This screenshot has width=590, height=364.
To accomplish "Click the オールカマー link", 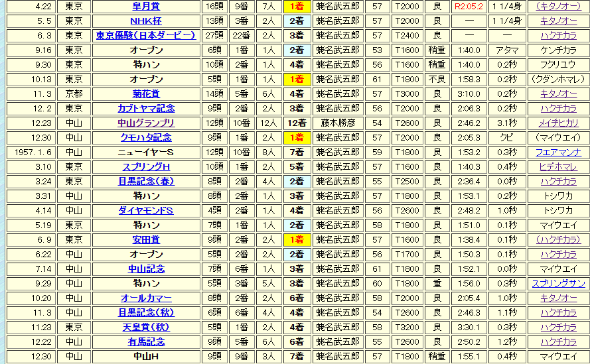I will (x=146, y=298).
